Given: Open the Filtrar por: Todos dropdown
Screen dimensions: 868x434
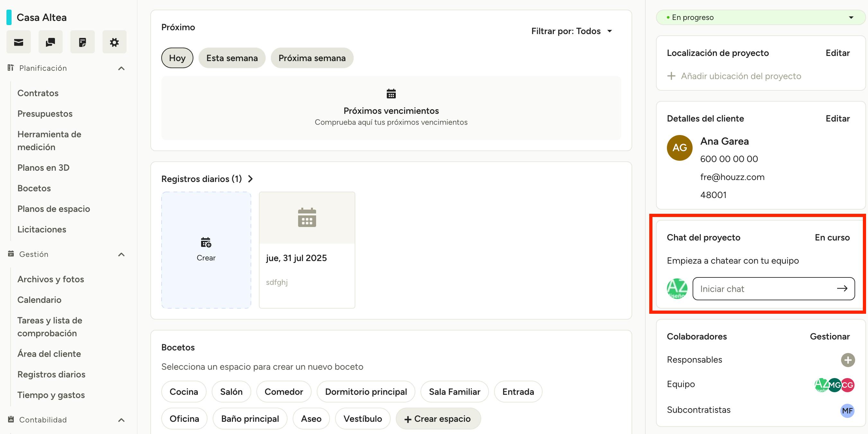Looking at the screenshot, I should (x=571, y=32).
